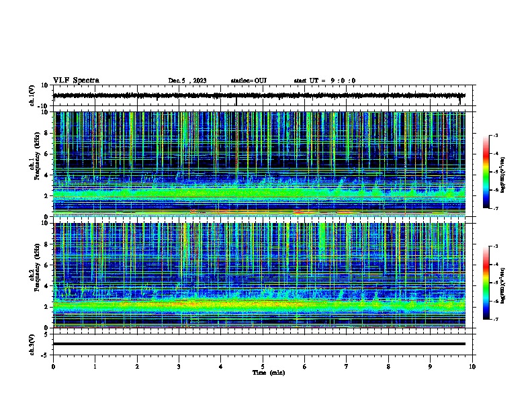Image resolution: width=532 pixels, height=411 pixels.
Task: Click the "station=OUI" header label
Action: click(x=249, y=81)
